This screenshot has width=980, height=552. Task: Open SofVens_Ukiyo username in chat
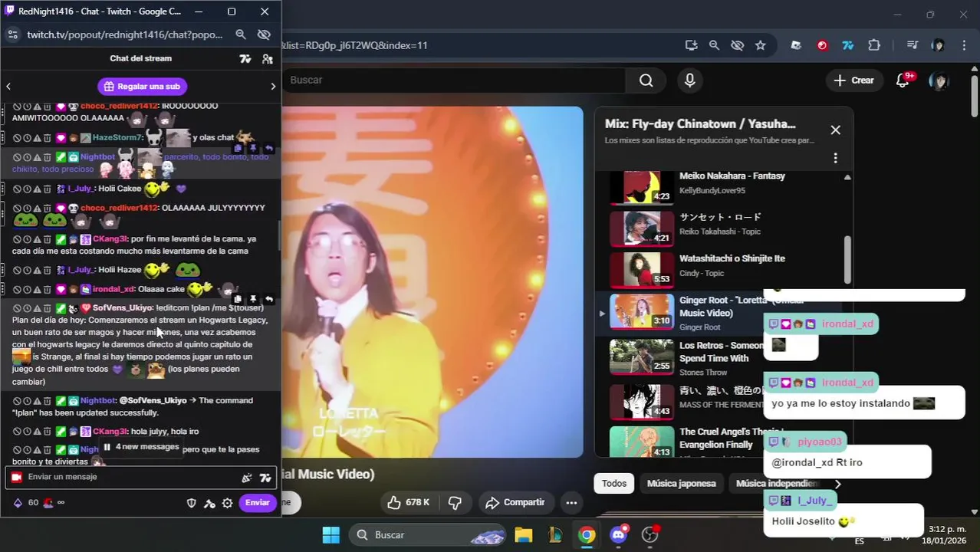pos(123,307)
